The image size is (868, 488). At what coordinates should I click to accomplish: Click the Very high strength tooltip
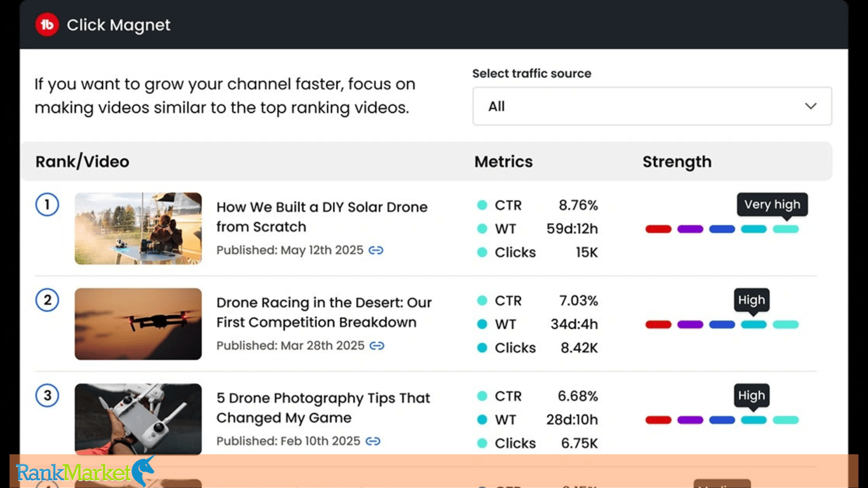(772, 205)
